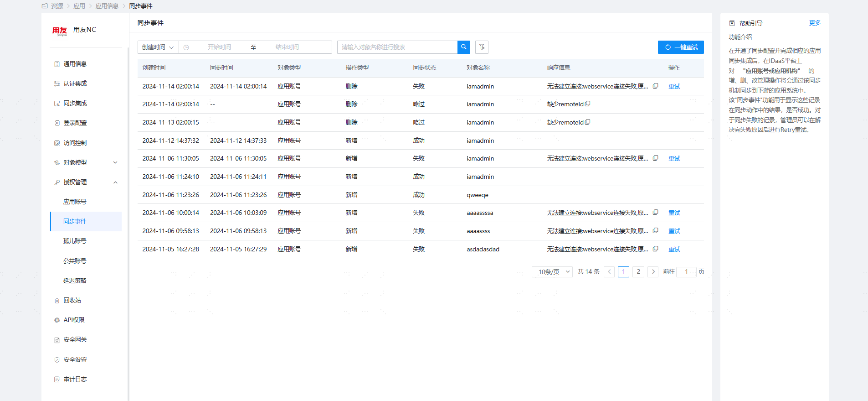
Task: Click the clock icon in date range
Action: 186,47
